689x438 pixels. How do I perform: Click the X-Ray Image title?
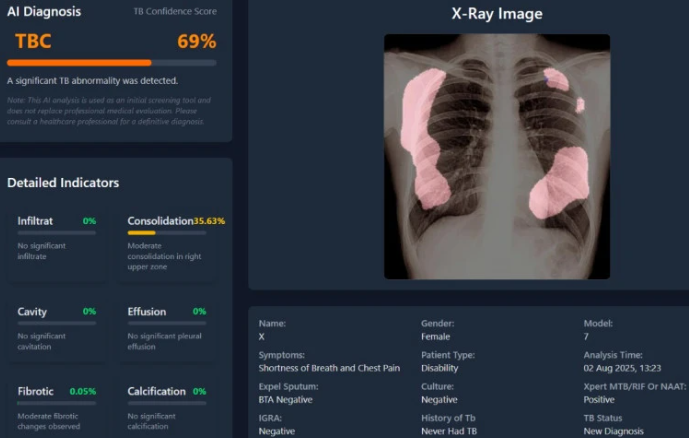pyautogui.click(x=497, y=14)
